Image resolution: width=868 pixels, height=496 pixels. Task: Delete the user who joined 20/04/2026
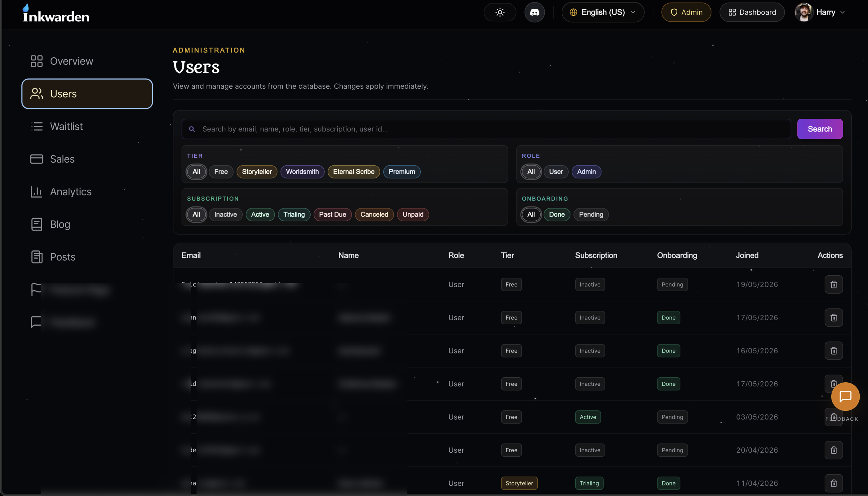[834, 450]
